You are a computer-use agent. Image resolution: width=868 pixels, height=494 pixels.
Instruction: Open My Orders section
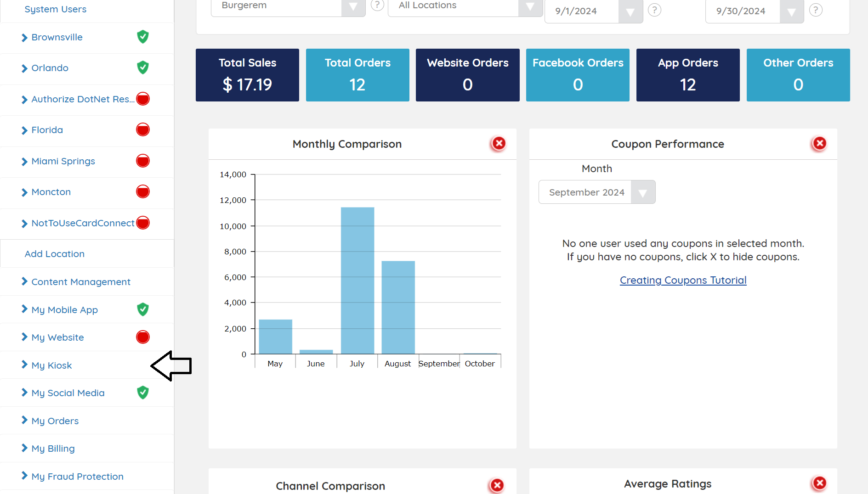pos(55,421)
